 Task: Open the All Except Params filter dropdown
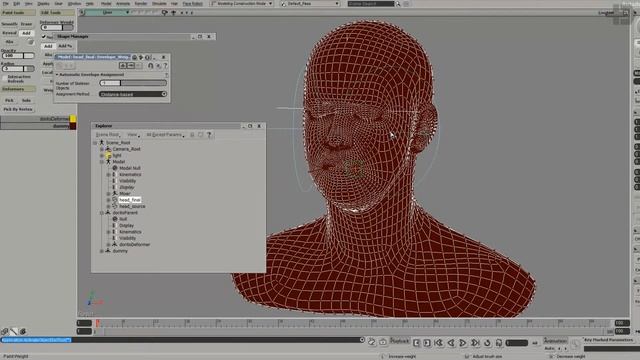[x=165, y=135]
